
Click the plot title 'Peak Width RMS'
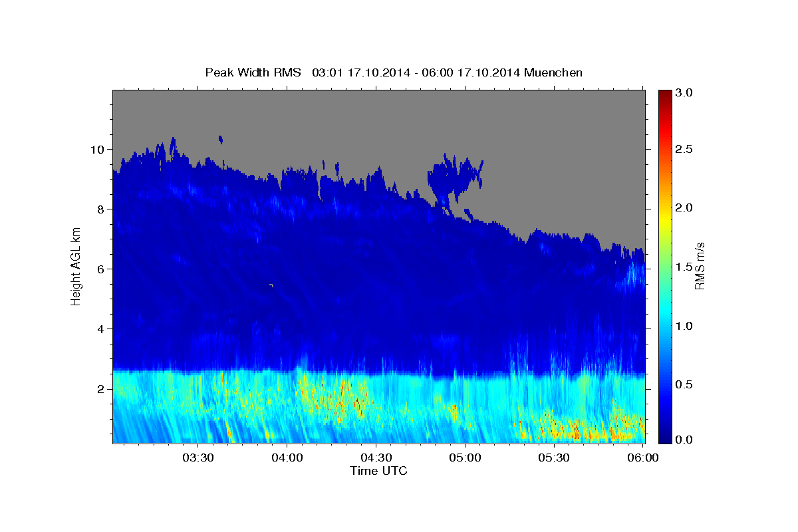coord(253,72)
